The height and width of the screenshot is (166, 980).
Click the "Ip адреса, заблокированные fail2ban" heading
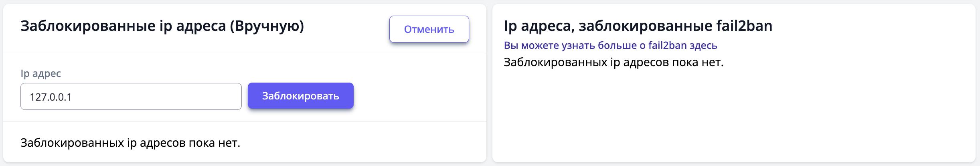pos(638,26)
